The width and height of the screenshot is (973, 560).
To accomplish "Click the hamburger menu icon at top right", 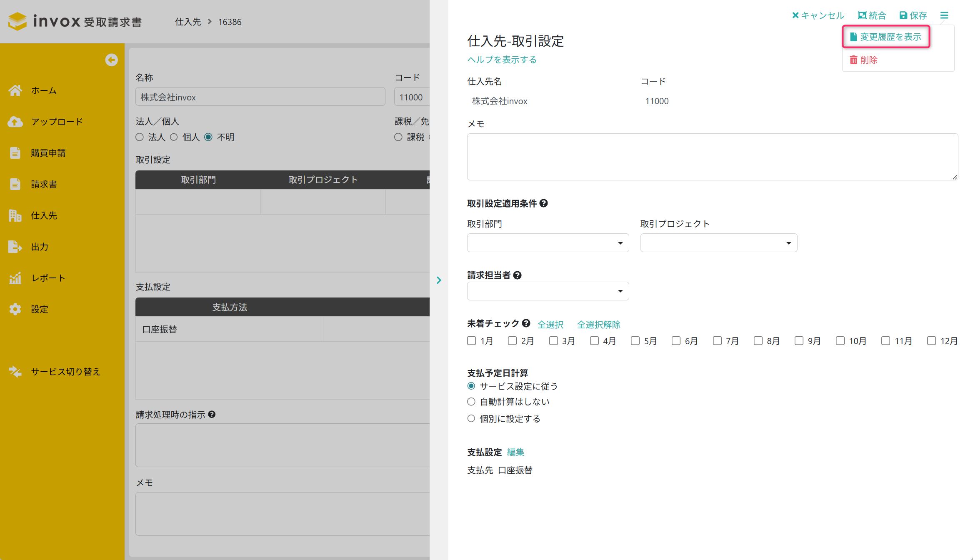I will pos(944,15).
